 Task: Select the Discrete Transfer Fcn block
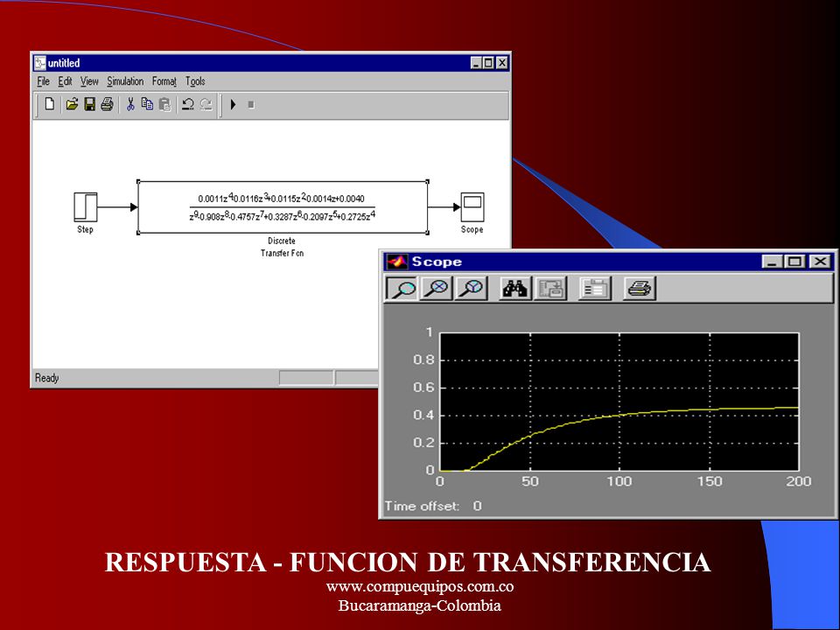[x=283, y=207]
